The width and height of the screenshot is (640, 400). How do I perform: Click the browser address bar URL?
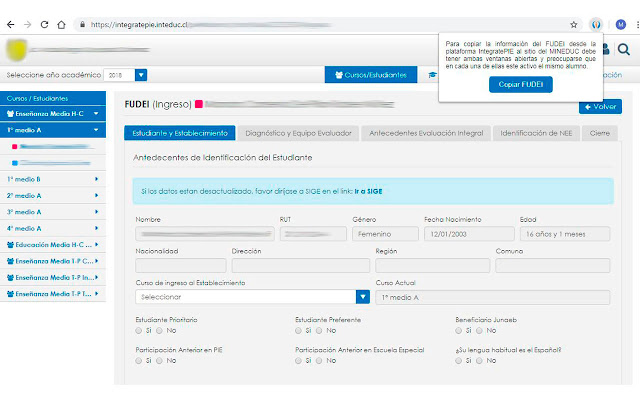pyautogui.click(x=139, y=25)
